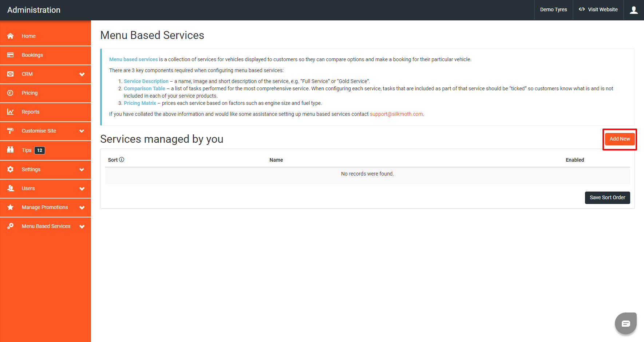Click the Customise Site label

(x=39, y=131)
